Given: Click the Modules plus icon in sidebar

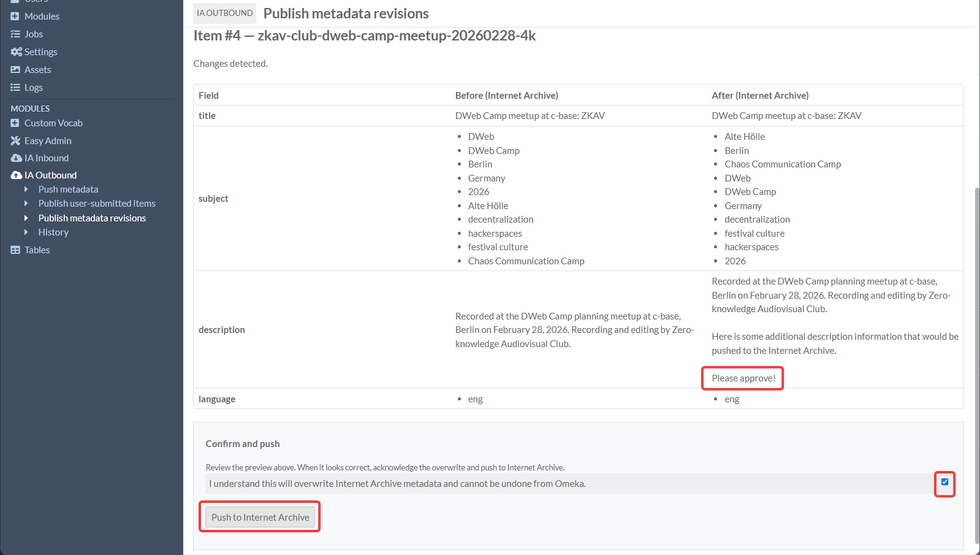Looking at the screenshot, I should pyautogui.click(x=15, y=17).
